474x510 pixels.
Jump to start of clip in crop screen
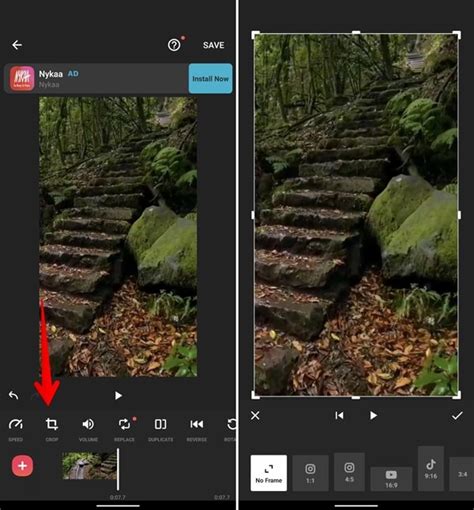tap(339, 415)
